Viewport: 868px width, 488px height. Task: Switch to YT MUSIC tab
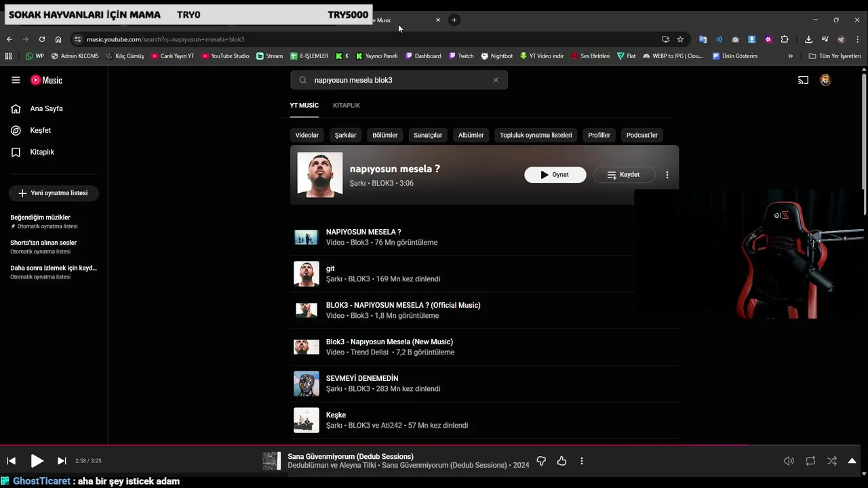click(x=304, y=106)
